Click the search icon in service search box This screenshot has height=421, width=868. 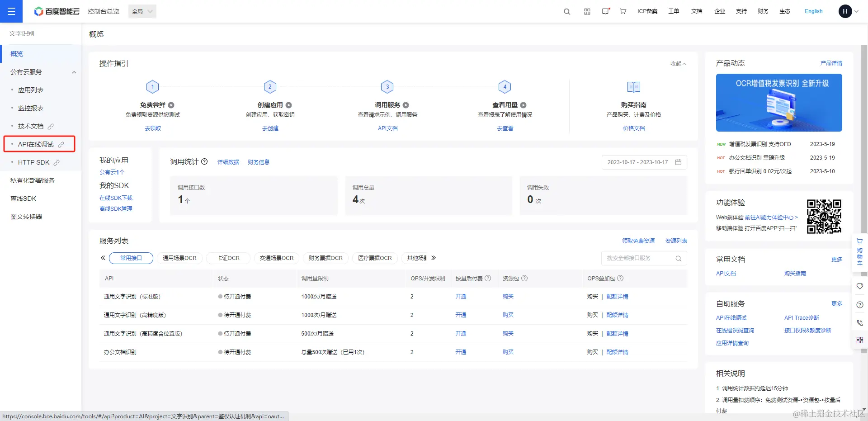click(678, 258)
